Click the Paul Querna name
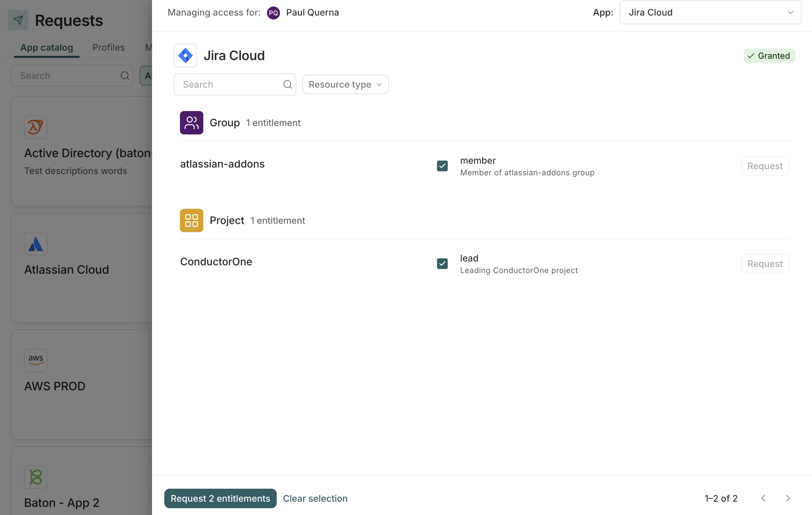 point(312,12)
